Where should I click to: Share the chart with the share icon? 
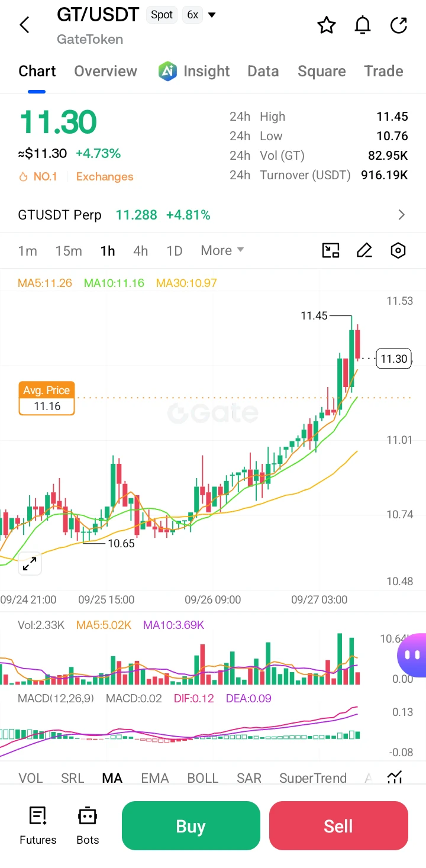(399, 25)
